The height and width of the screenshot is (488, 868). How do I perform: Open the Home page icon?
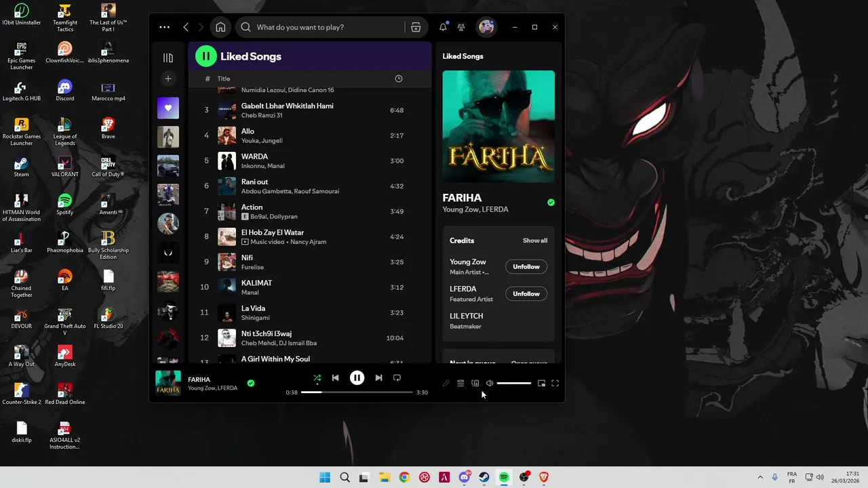click(220, 27)
